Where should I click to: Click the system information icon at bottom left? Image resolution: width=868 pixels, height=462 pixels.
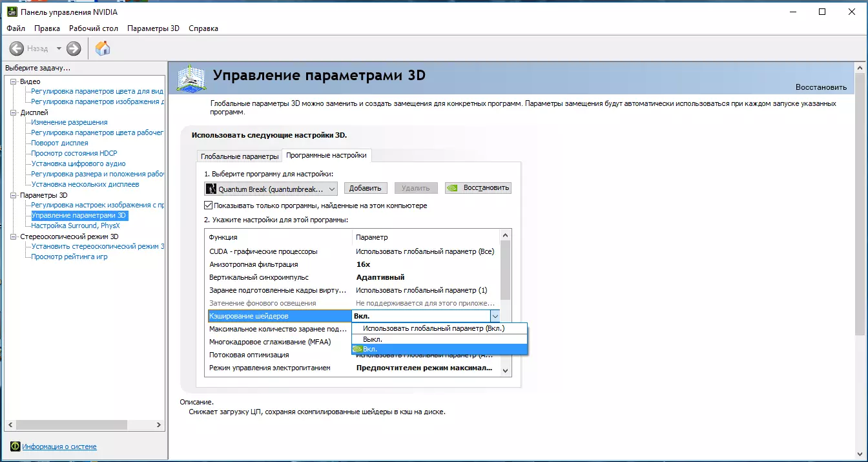(x=15, y=446)
